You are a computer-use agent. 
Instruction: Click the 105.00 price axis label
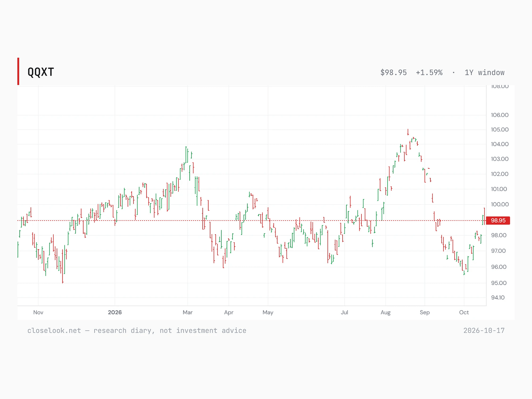tap(499, 129)
